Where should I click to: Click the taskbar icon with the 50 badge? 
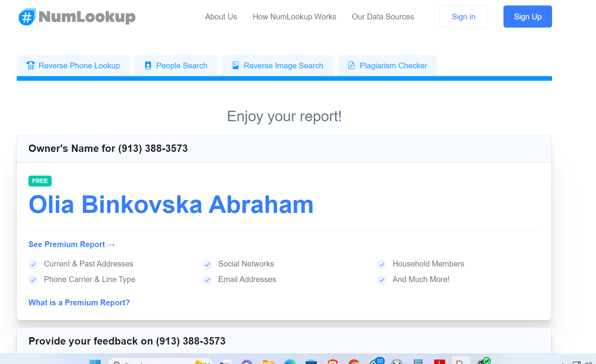click(x=376, y=361)
